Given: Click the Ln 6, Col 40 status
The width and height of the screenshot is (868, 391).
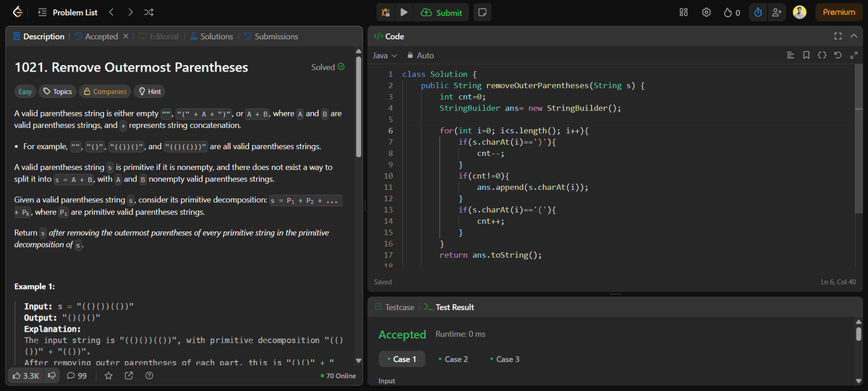Looking at the screenshot, I should pos(838,282).
